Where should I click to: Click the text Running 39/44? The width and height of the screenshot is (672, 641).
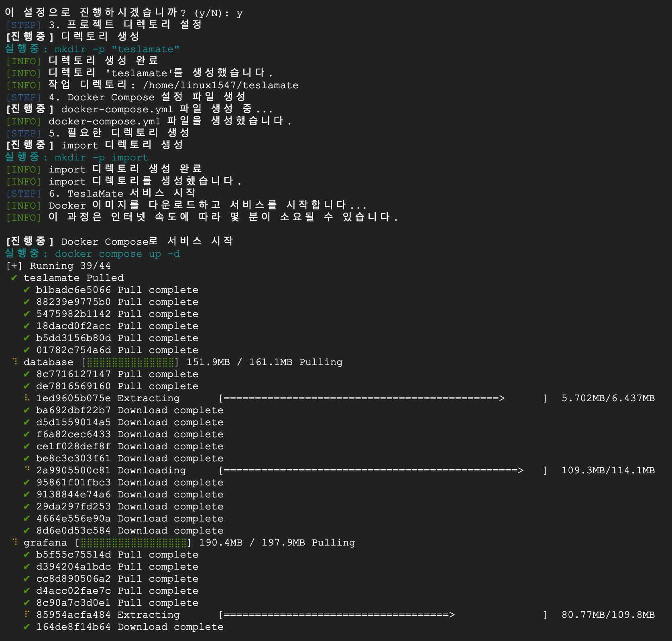[x=70, y=266]
